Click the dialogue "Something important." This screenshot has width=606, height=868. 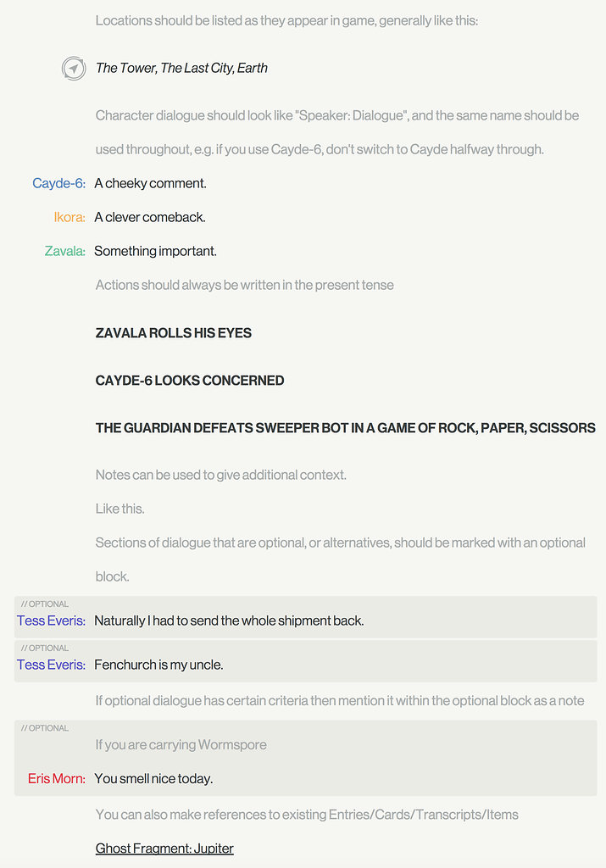(155, 251)
